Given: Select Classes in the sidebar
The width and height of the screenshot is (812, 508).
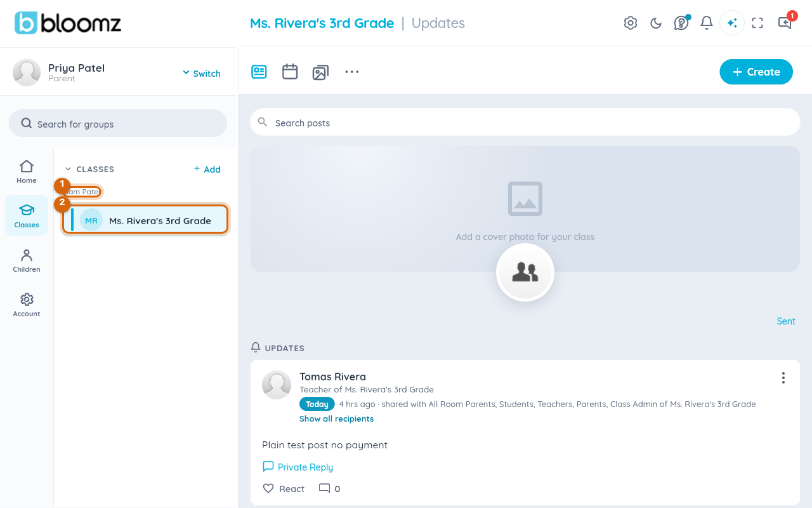Looking at the screenshot, I should tap(27, 215).
